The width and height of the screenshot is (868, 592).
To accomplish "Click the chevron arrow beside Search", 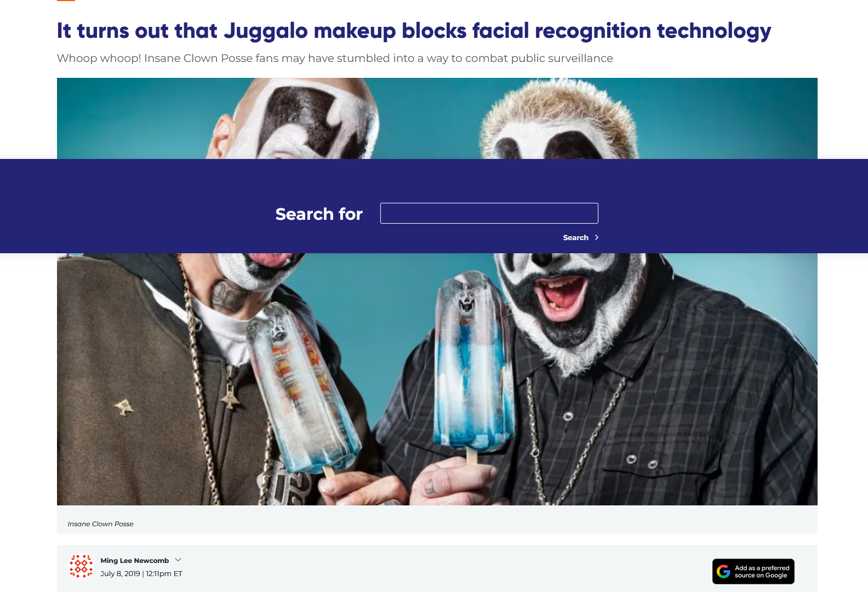I will click(x=597, y=237).
